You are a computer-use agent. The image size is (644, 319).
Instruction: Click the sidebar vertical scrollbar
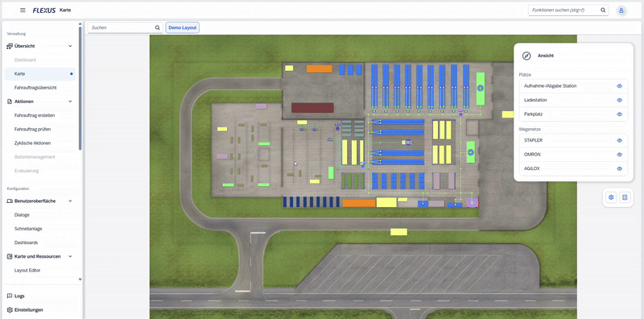[x=80, y=89]
